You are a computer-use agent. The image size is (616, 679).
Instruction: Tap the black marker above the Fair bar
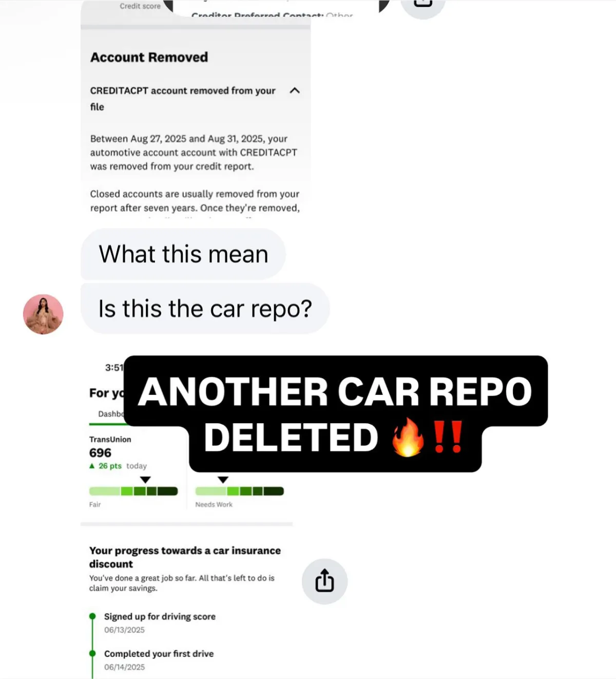point(145,480)
